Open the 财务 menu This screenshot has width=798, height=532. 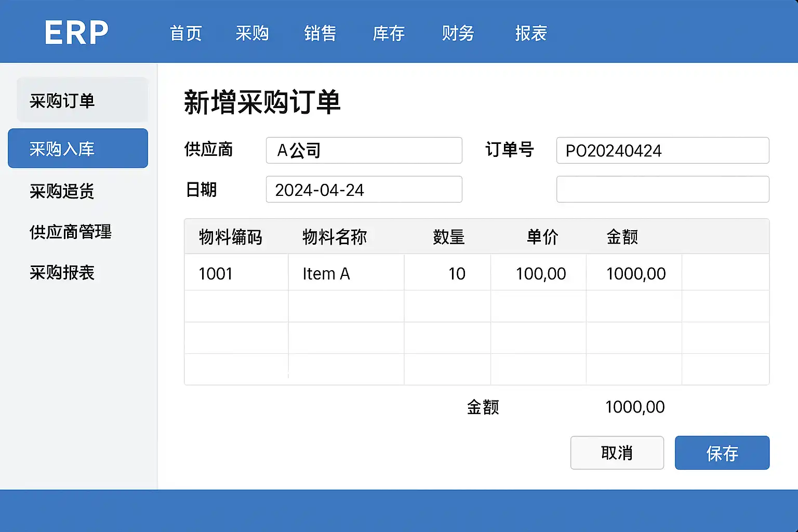458,33
